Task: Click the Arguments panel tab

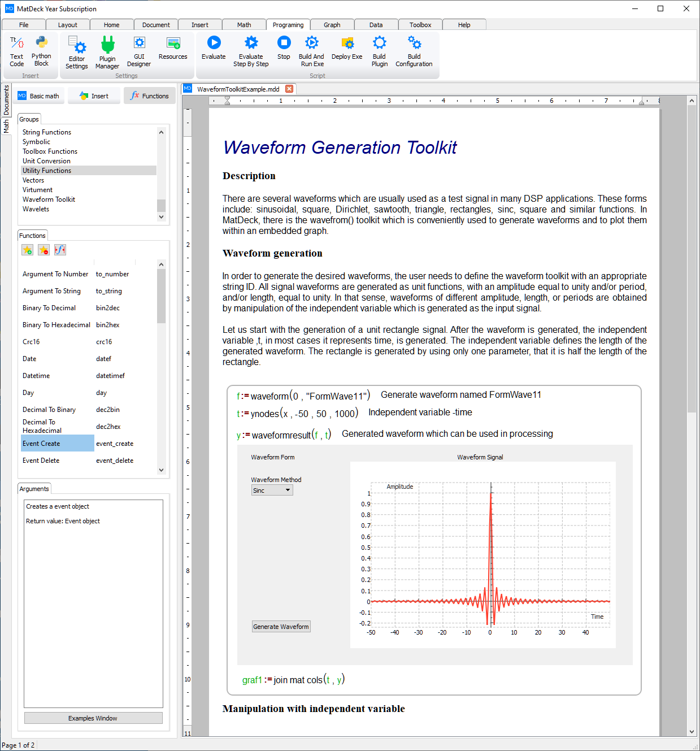Action: 34,489
